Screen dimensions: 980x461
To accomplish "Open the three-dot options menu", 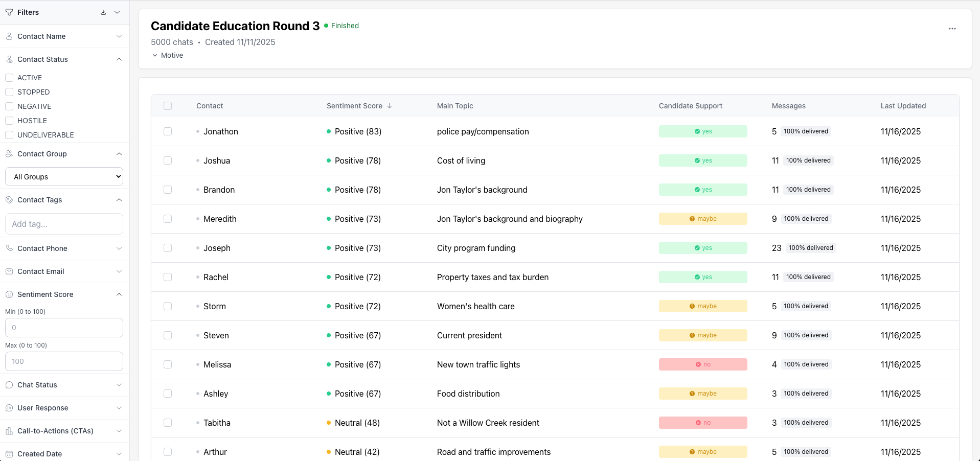I will (952, 29).
